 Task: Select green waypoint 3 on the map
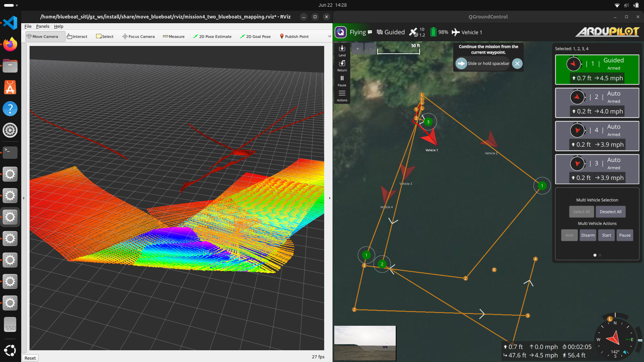pos(428,122)
